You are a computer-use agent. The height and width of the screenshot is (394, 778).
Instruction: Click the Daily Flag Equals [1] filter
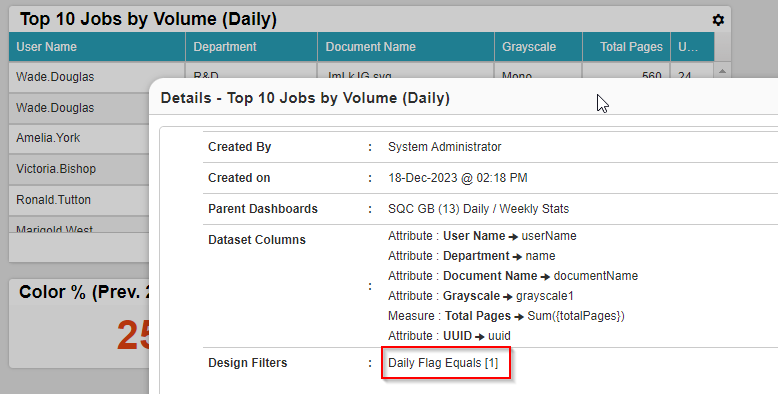pyautogui.click(x=443, y=363)
